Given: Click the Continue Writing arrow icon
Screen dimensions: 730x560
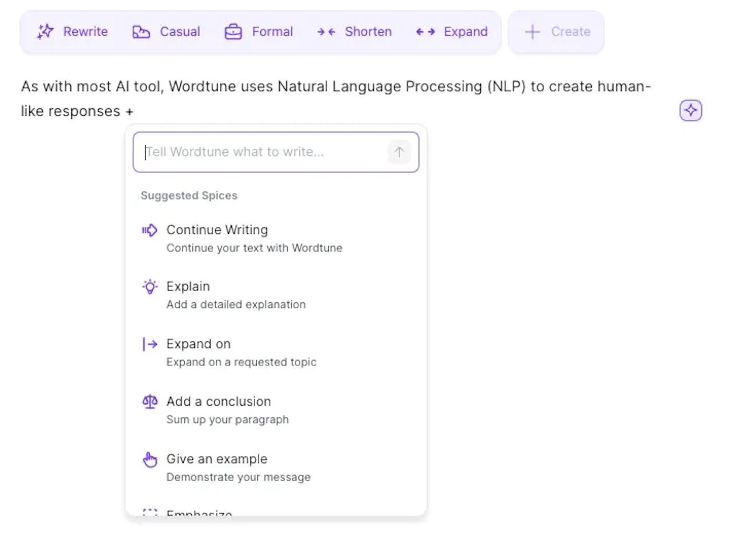Looking at the screenshot, I should pos(150,230).
